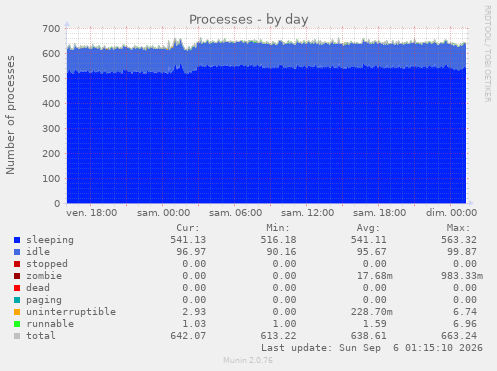Click runnable minimum value 1.00
Screen dimensions: 497x371
(x=284, y=324)
